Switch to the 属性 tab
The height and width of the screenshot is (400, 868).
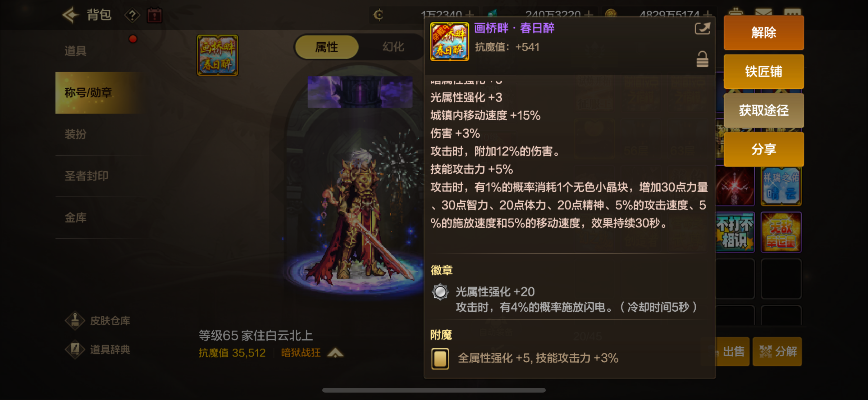(x=326, y=47)
